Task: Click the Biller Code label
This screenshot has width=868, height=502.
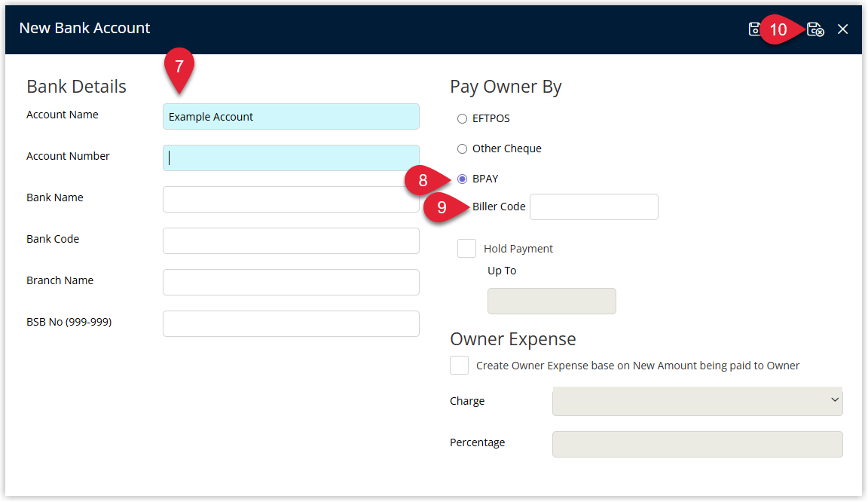Action: click(x=498, y=207)
